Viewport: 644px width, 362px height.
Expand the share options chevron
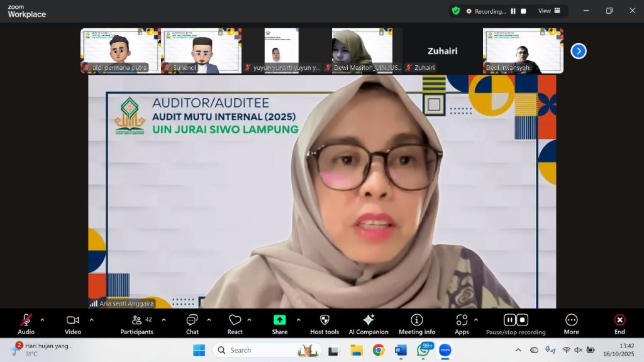(x=298, y=320)
